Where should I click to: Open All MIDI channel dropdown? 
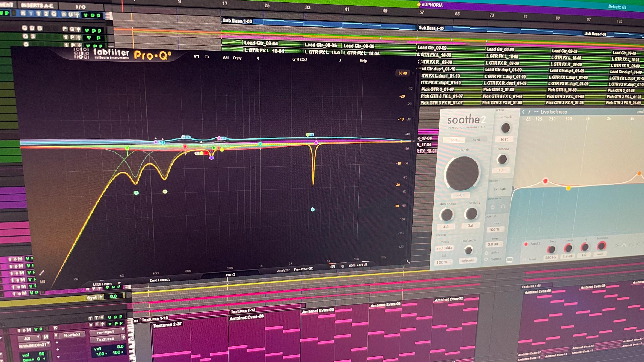(29, 338)
